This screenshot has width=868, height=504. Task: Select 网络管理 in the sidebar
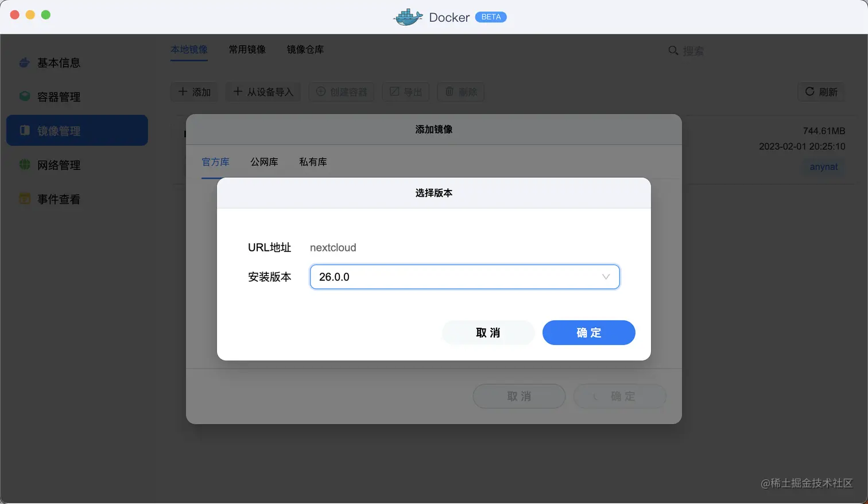[x=77, y=165]
